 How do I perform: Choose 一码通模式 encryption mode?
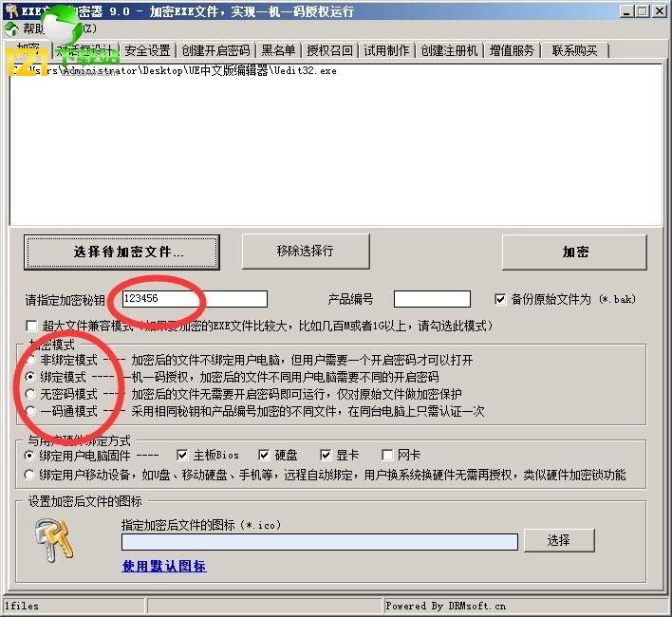point(30,411)
